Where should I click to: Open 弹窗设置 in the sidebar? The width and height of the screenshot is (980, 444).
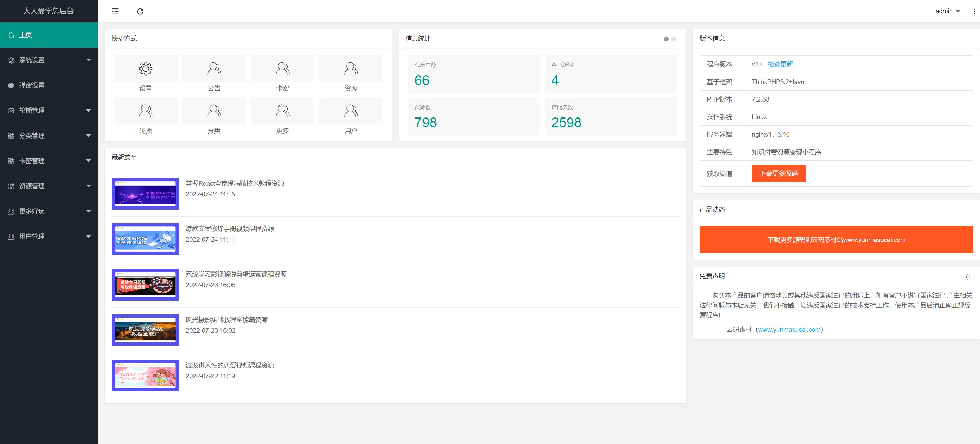(32, 85)
